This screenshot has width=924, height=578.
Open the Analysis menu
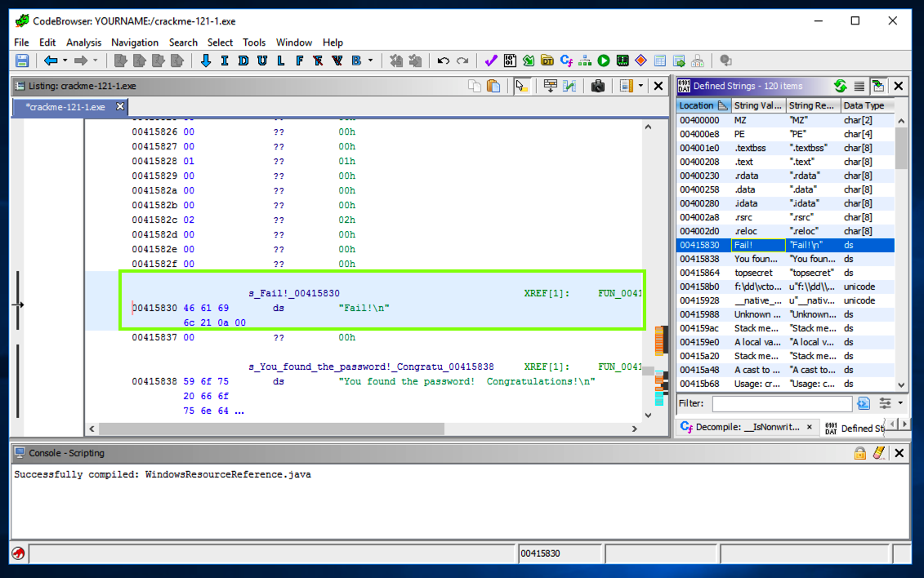(x=83, y=42)
